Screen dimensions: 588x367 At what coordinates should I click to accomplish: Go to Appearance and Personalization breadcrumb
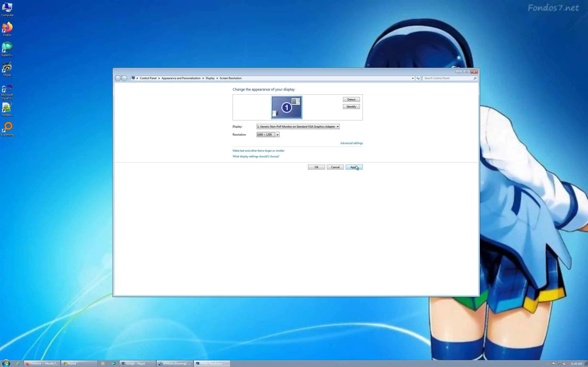pos(181,78)
